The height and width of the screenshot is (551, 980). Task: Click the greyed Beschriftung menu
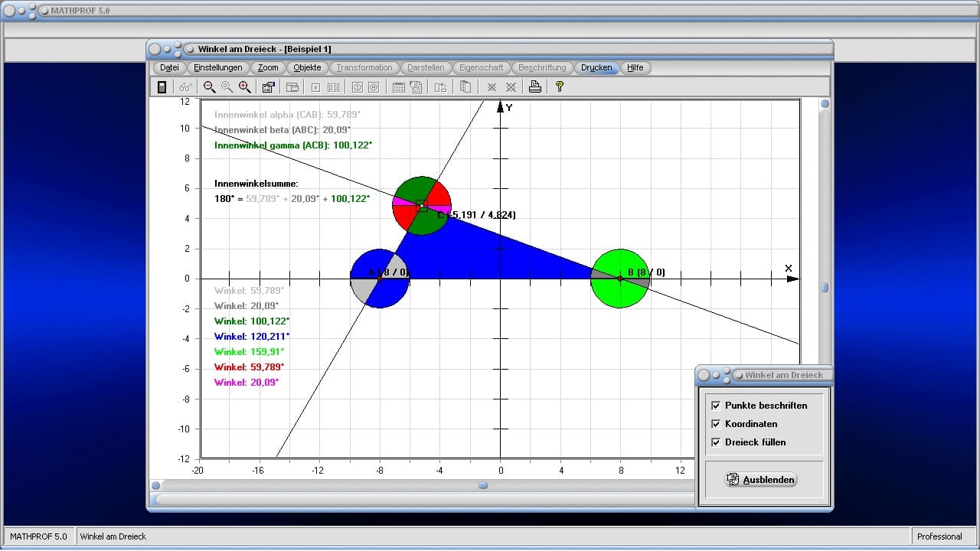(x=542, y=67)
